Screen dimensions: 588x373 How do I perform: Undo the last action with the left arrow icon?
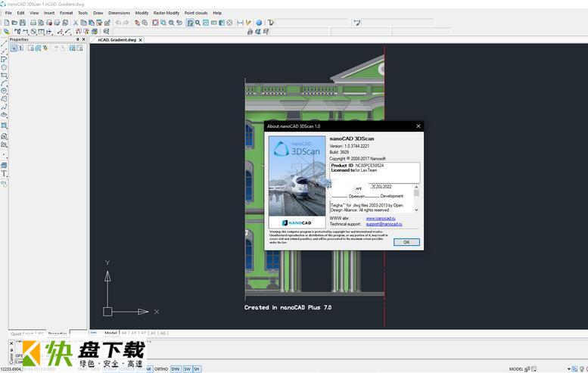click(x=118, y=23)
